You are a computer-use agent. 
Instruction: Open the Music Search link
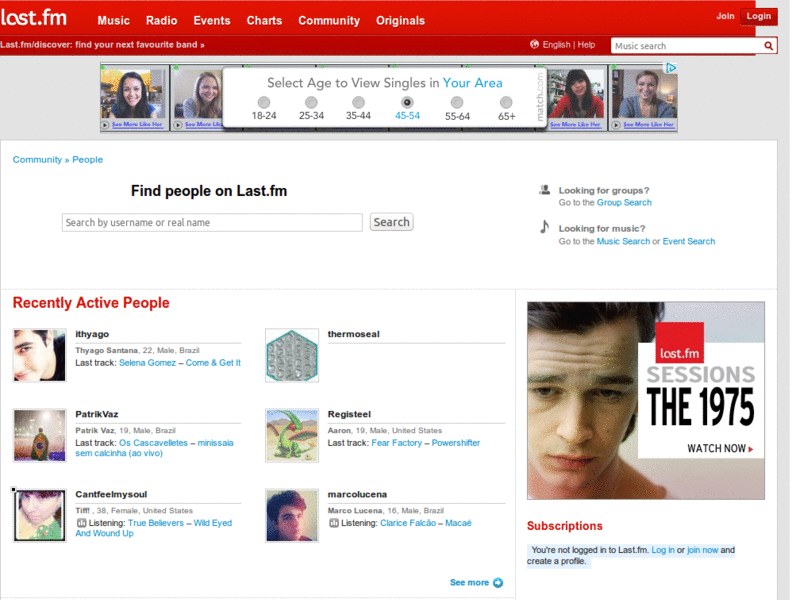pyautogui.click(x=623, y=241)
